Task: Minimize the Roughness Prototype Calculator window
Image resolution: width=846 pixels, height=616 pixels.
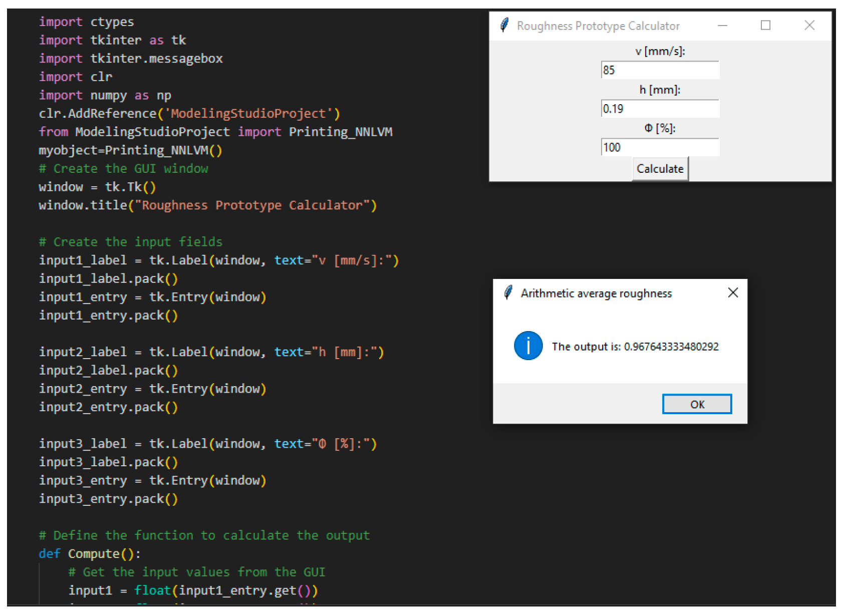Action: coord(722,26)
